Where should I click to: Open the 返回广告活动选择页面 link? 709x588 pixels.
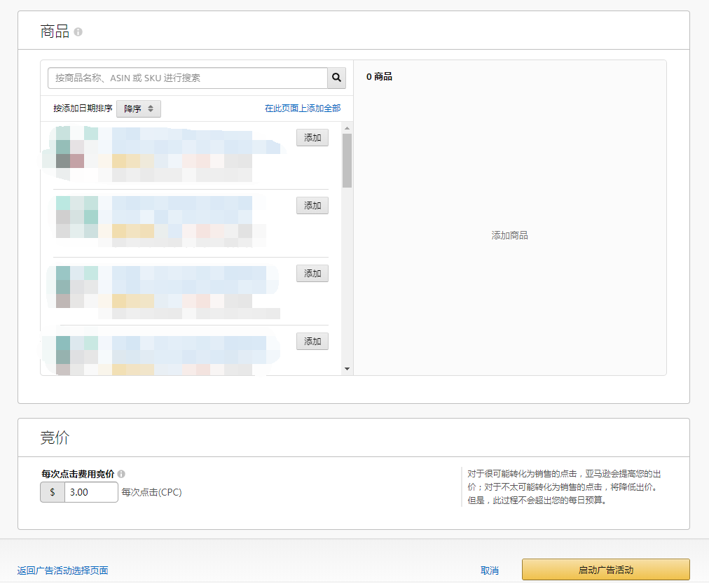(63, 570)
